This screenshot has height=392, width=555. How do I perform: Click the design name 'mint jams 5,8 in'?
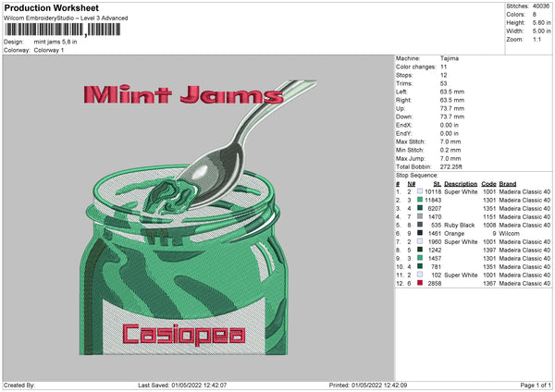coord(55,42)
